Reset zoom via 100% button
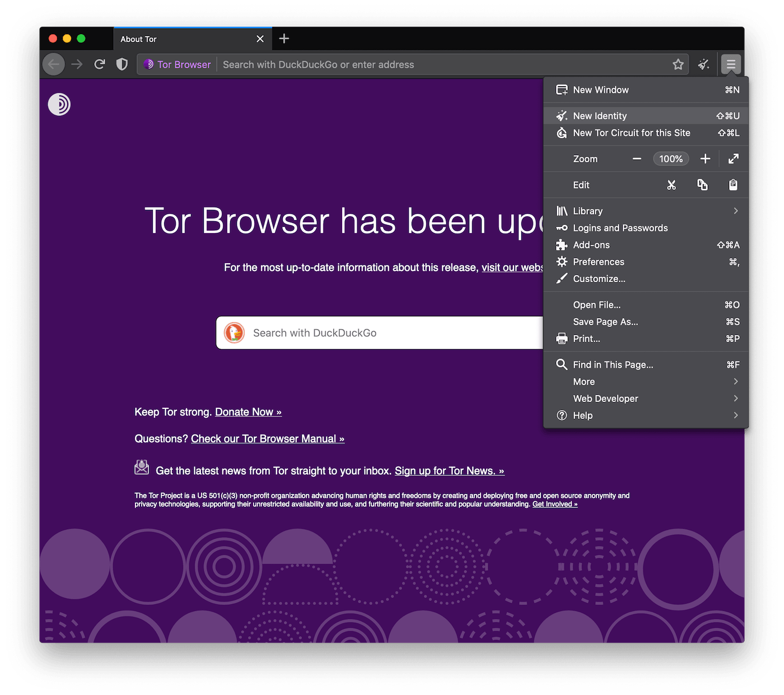Image resolution: width=784 pixels, height=695 pixels. 671,159
